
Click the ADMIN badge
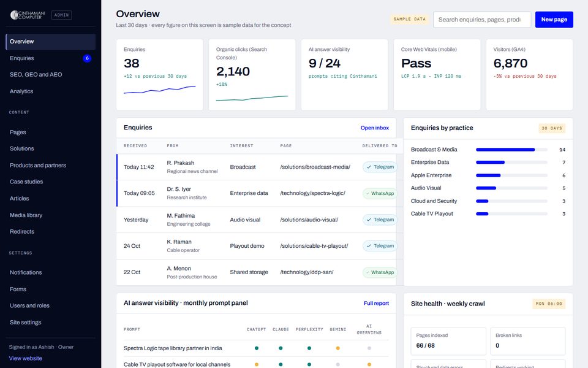click(x=61, y=15)
